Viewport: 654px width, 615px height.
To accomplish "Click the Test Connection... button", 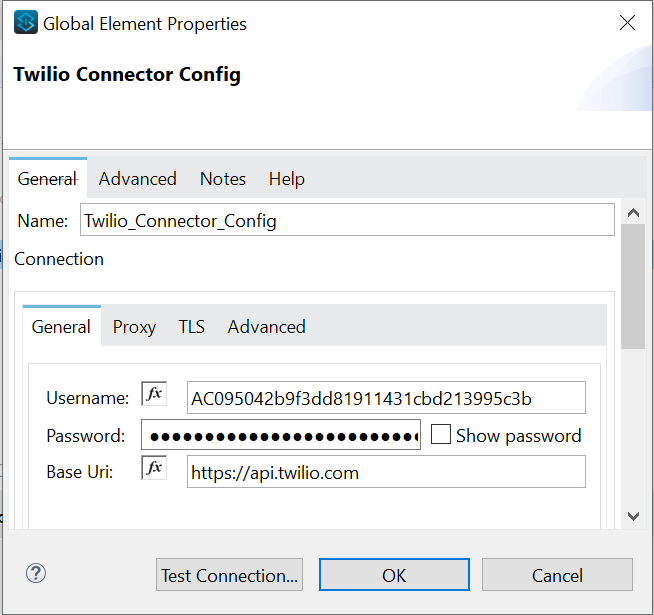I will (x=229, y=575).
